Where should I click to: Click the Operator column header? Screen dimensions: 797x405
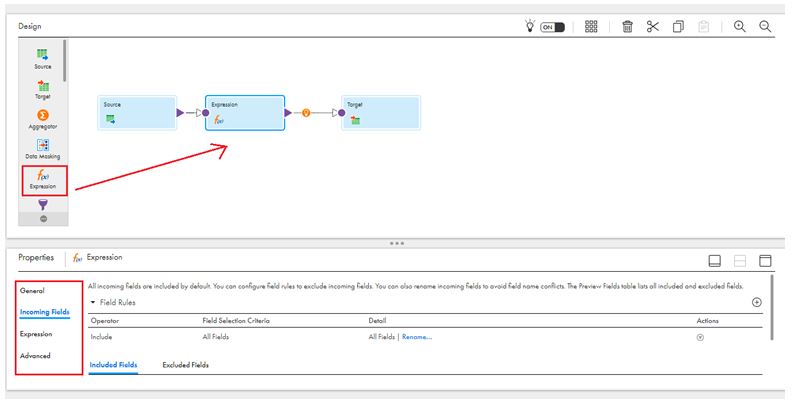pos(105,321)
